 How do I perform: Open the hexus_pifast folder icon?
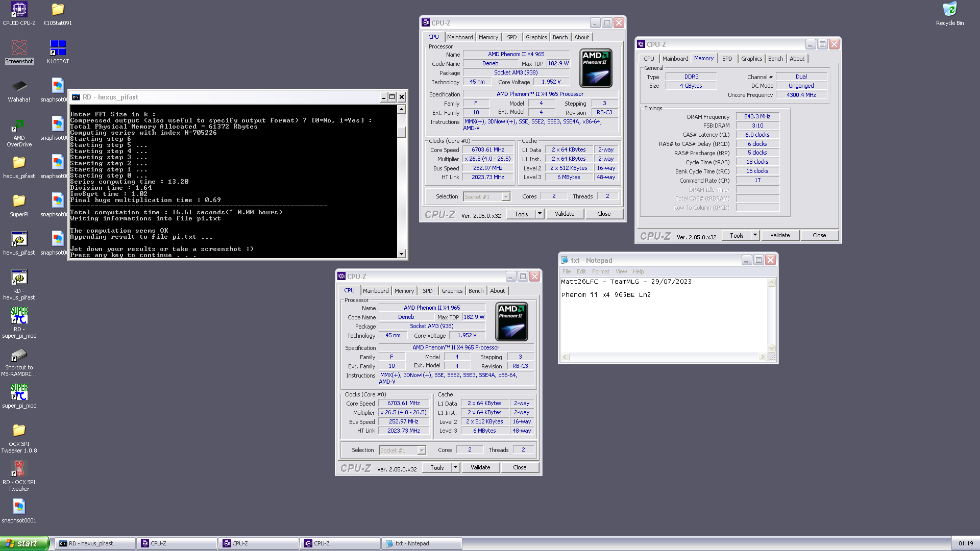pyautogui.click(x=19, y=167)
